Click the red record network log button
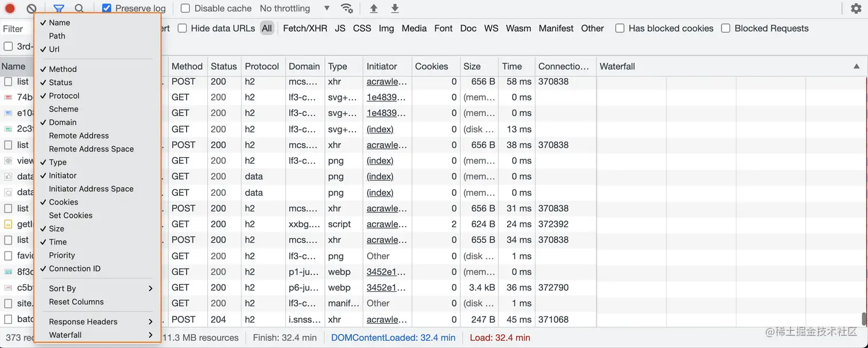This screenshot has width=868, height=348. coord(10,9)
